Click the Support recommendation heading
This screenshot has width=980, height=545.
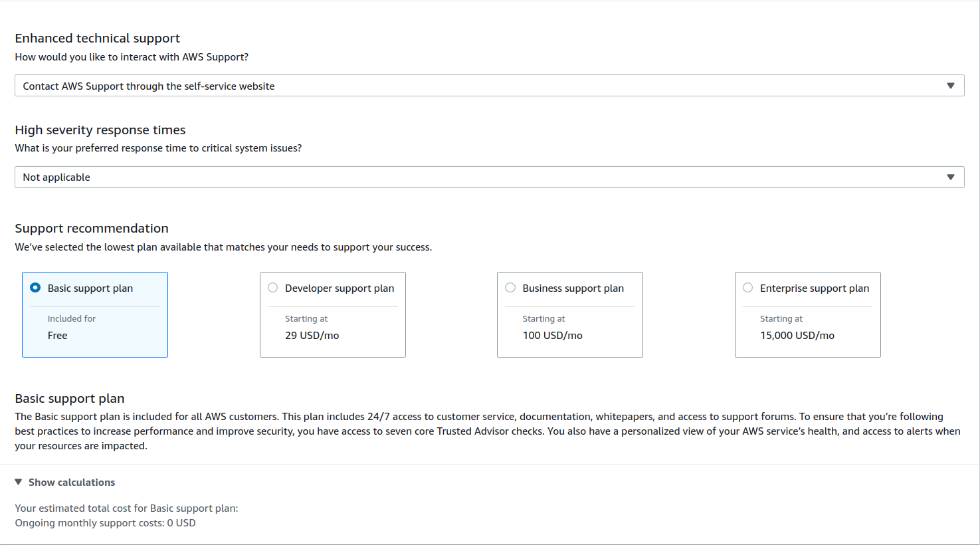(92, 228)
